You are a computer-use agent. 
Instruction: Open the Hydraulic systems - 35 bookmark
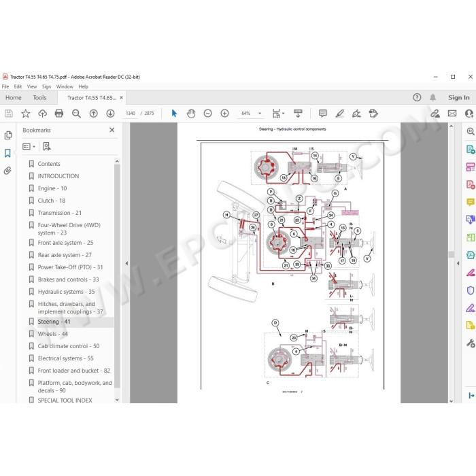[x=66, y=292]
